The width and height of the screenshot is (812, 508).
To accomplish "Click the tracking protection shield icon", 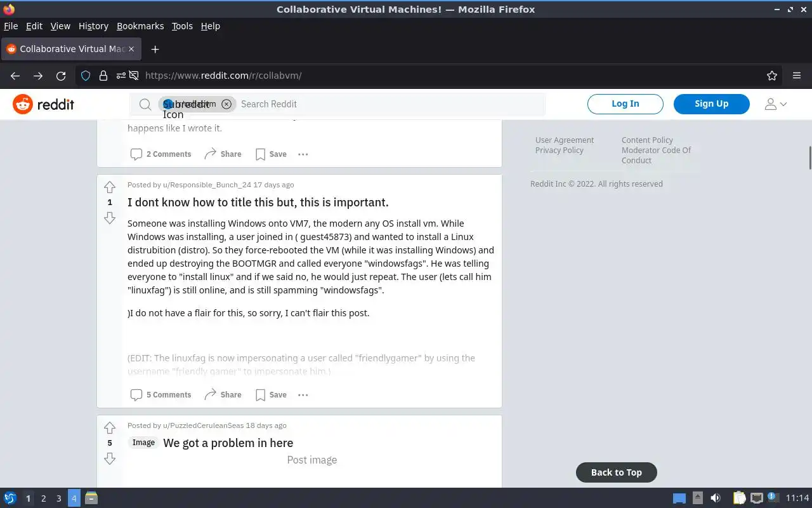I will click(86, 76).
